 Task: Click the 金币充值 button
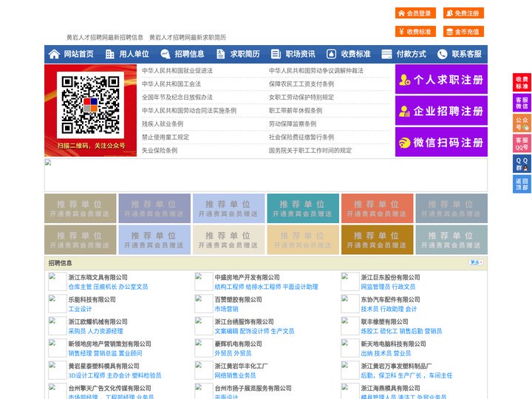(x=463, y=32)
